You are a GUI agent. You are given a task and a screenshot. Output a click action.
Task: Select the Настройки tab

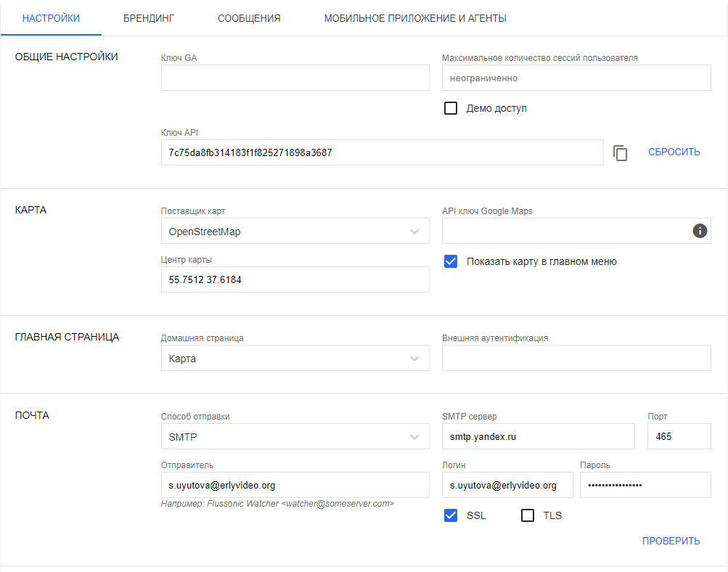[x=51, y=18]
